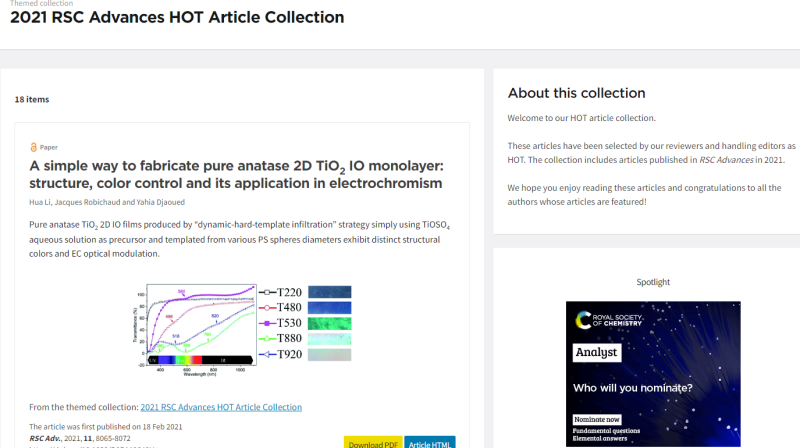800x448 pixels.
Task: Open the TiO2 IO monolayer article title
Action: (236, 175)
